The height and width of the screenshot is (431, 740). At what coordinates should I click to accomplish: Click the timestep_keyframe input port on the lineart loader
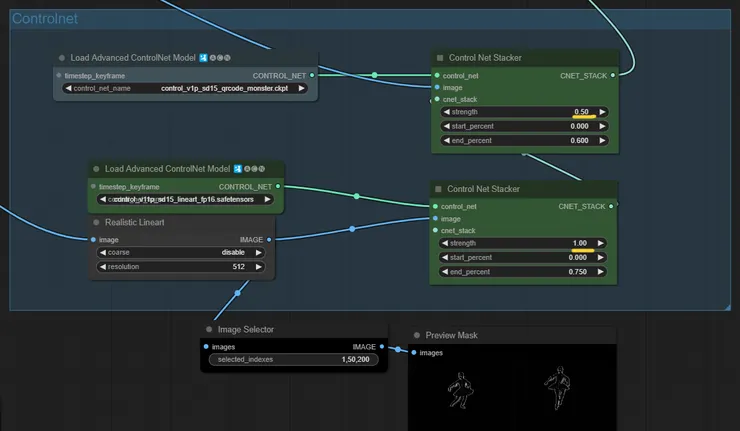pos(93,186)
